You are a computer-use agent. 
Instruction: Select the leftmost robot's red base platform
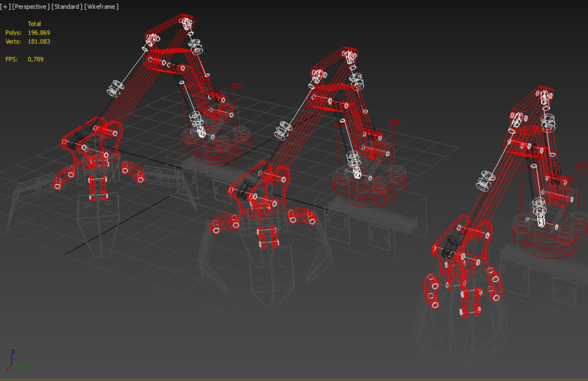click(217, 151)
